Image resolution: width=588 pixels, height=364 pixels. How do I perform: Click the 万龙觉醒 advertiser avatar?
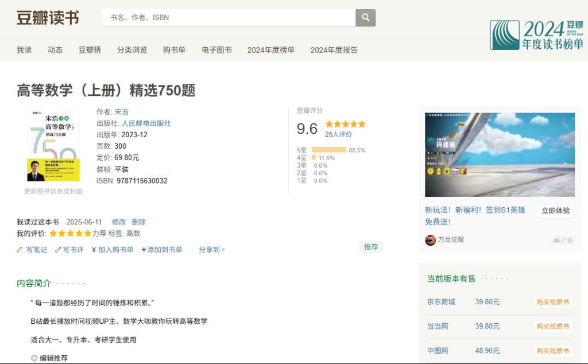430,240
